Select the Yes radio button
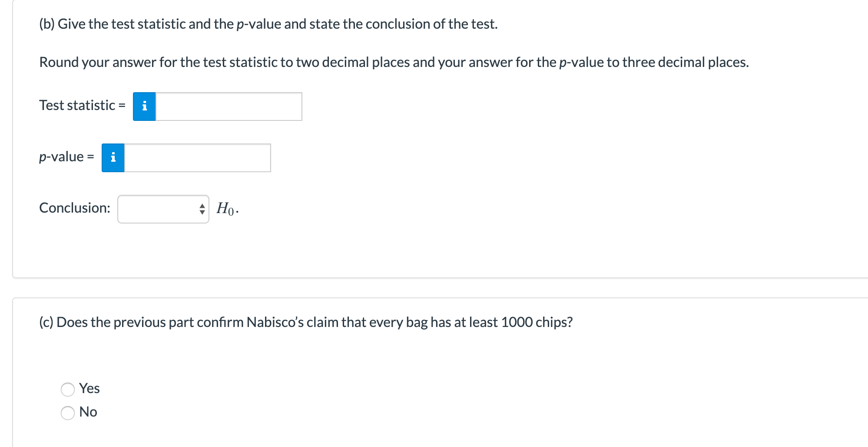This screenshot has height=447, width=868. click(x=68, y=389)
